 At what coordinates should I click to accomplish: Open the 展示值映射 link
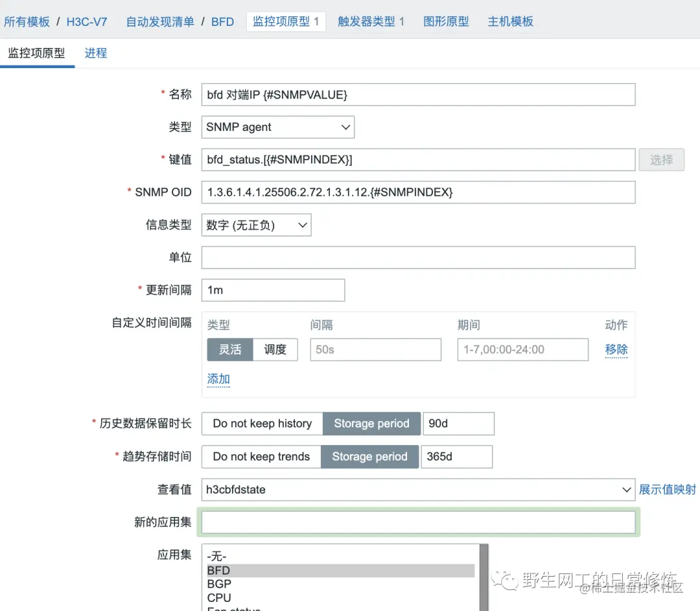(668, 490)
